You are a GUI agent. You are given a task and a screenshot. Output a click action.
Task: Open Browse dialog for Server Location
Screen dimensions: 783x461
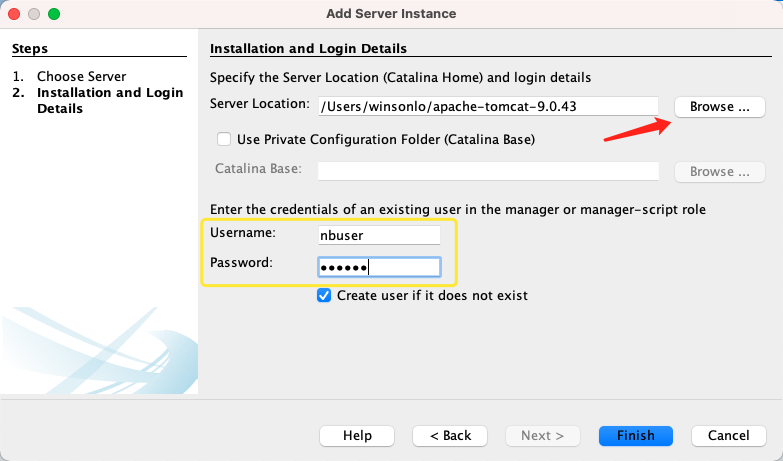(x=720, y=107)
